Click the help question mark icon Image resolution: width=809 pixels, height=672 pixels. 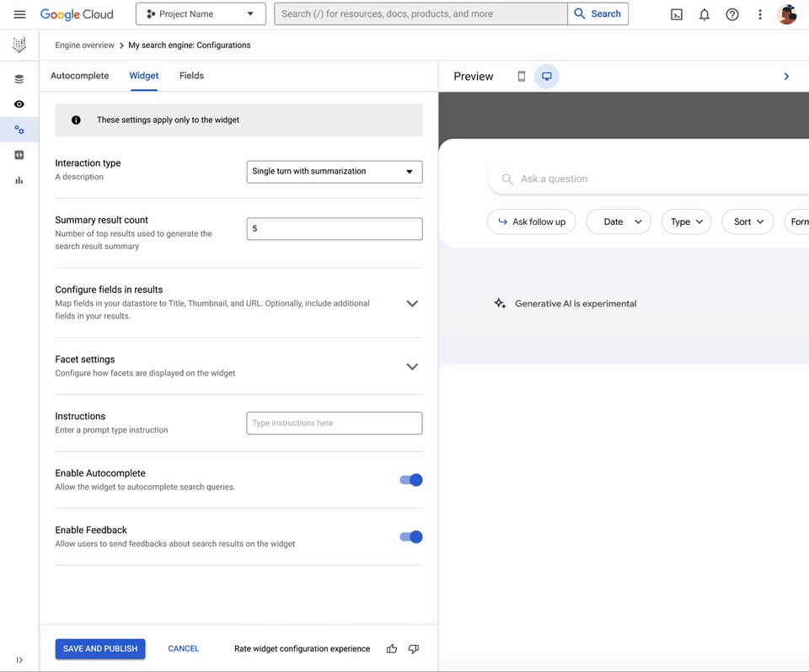(732, 14)
